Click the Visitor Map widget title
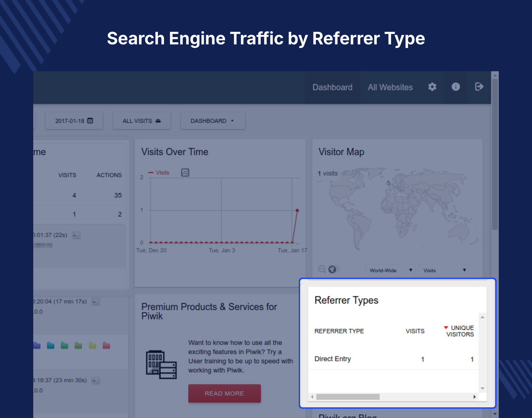Image resolution: width=532 pixels, height=418 pixels. tap(342, 152)
